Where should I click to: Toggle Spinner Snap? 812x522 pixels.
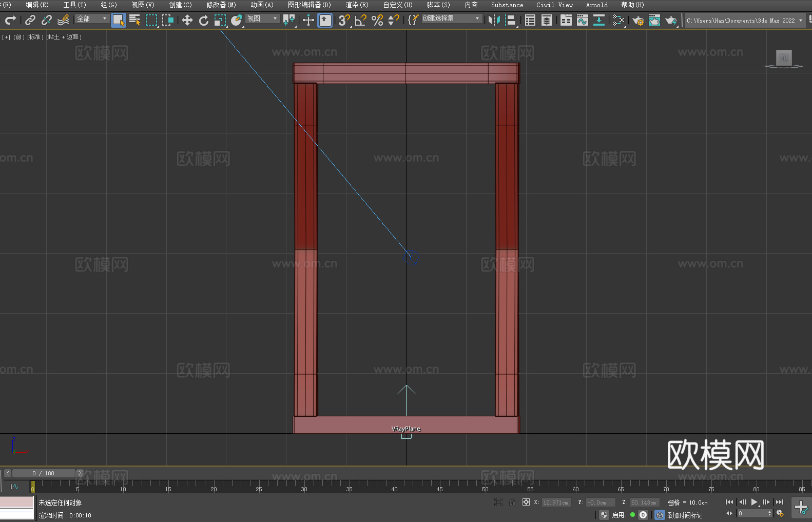pos(394,20)
